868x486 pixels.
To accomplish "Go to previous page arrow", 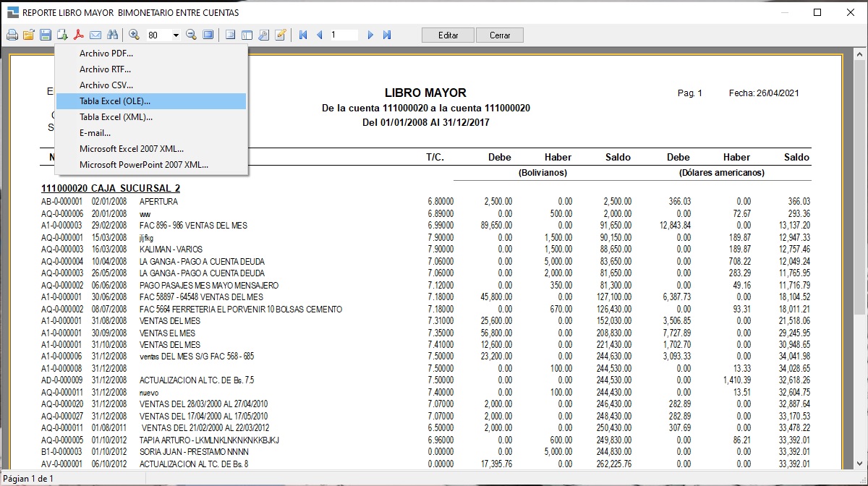I will 319,35.
